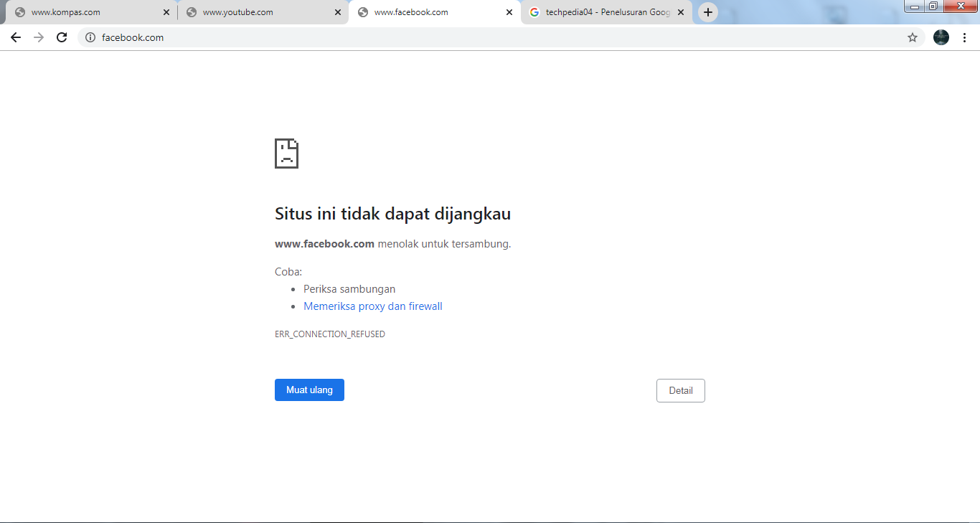Switch to techpedia04 Penelusuran Google tab
This screenshot has width=980, height=523.
(606, 12)
